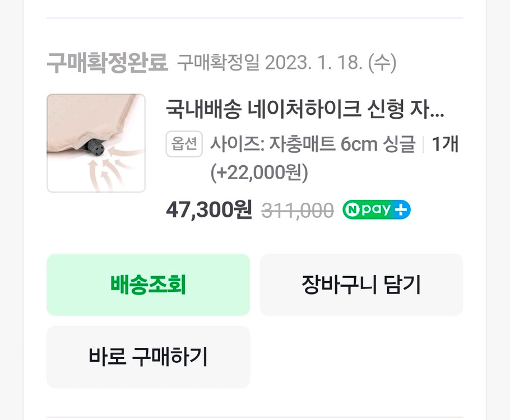Click the 장바구니 담기 add-to-cart button
This screenshot has height=420, width=510.
click(x=361, y=284)
